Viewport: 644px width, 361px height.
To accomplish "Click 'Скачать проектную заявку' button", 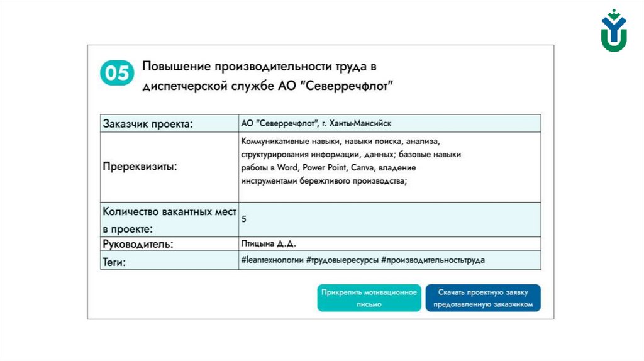I will coord(483,297).
